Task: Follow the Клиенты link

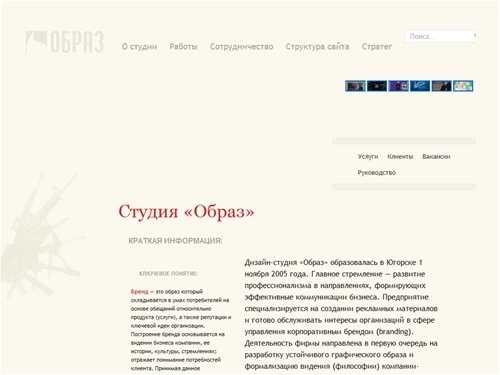Action: (x=400, y=156)
